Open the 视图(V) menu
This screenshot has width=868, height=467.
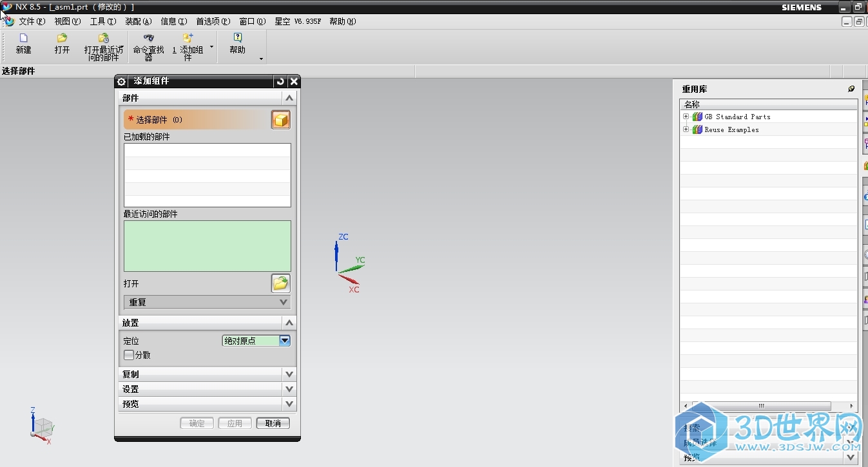pos(68,21)
